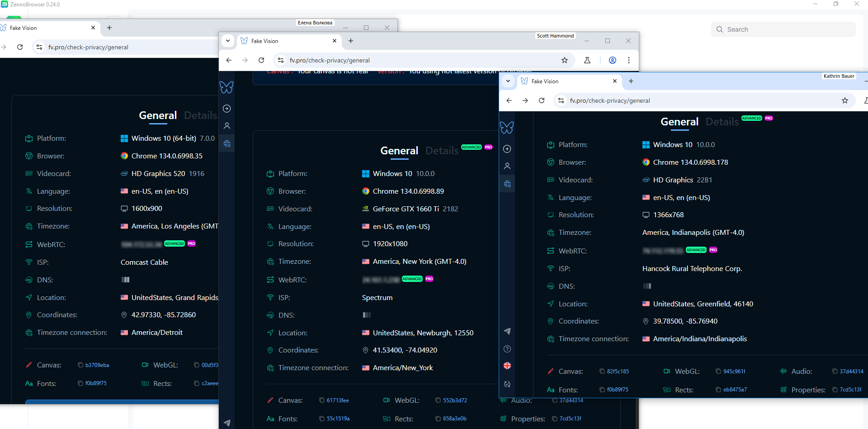
Task: Click butterfly logo in Scott Hammond sidebar
Action: click(226, 87)
